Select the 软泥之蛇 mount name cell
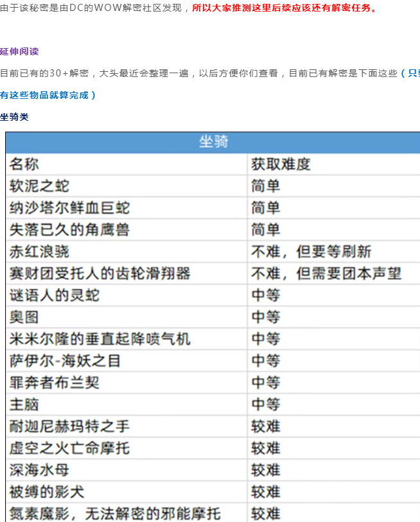Screen dimensions: 420x522 point(39,186)
